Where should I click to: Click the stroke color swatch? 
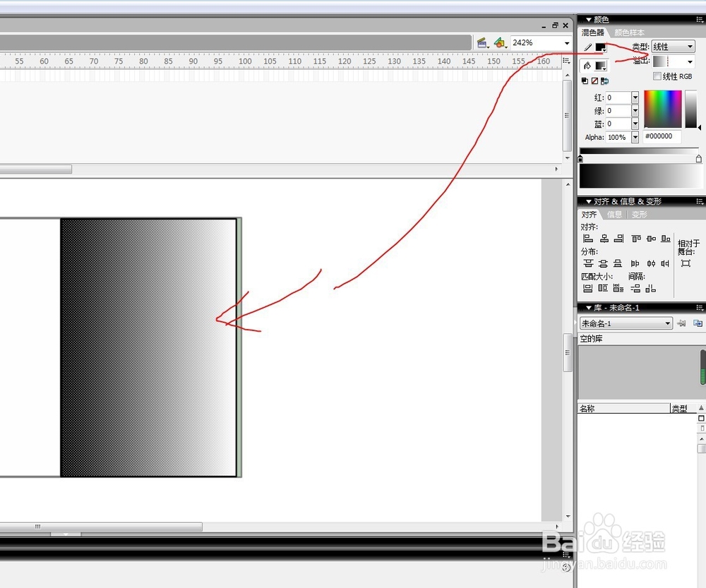tap(601, 47)
